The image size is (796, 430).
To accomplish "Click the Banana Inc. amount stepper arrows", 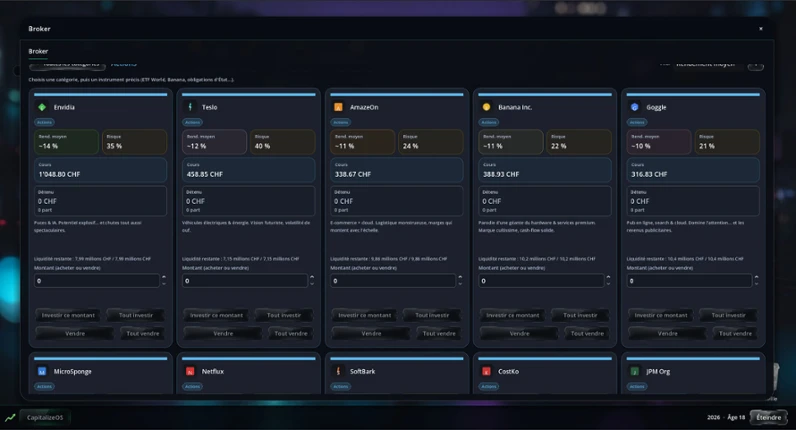I will tap(609, 281).
